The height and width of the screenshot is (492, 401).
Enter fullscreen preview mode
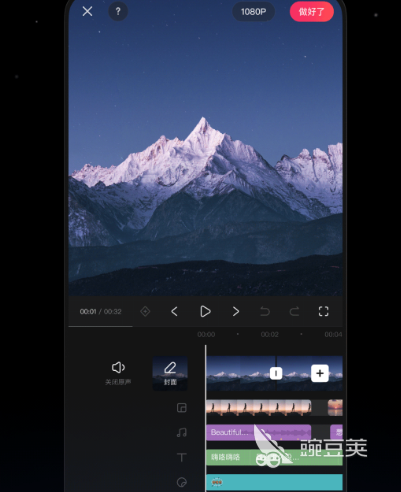(x=323, y=311)
